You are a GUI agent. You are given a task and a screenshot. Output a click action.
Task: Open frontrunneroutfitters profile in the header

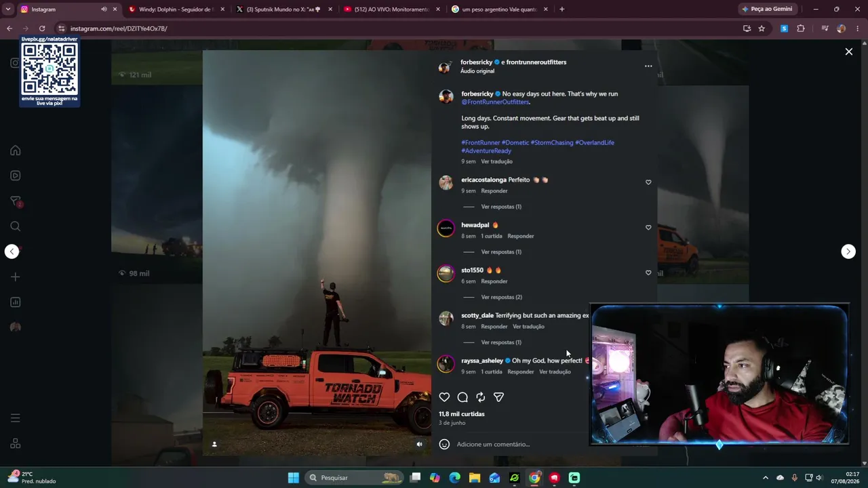coord(536,62)
